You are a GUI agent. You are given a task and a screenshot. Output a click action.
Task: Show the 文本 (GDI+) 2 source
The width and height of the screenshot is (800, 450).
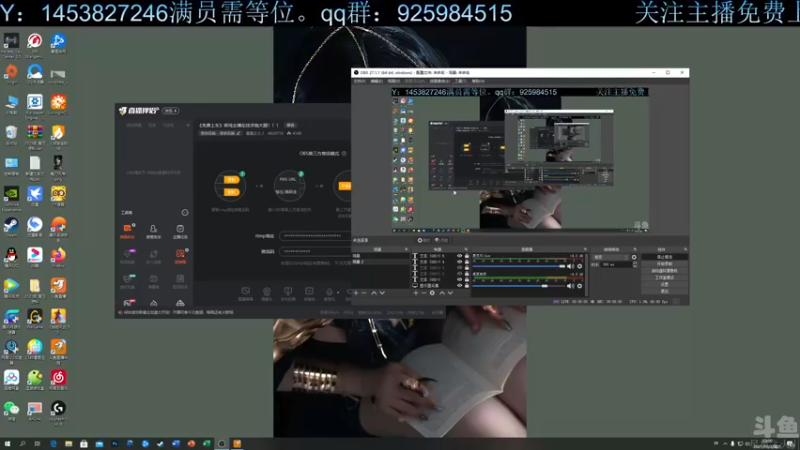tap(459, 274)
